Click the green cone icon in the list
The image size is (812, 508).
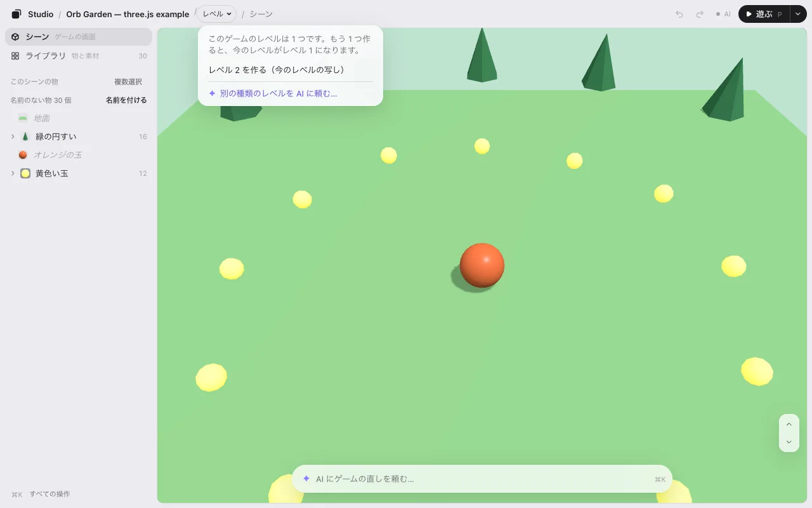coord(25,137)
